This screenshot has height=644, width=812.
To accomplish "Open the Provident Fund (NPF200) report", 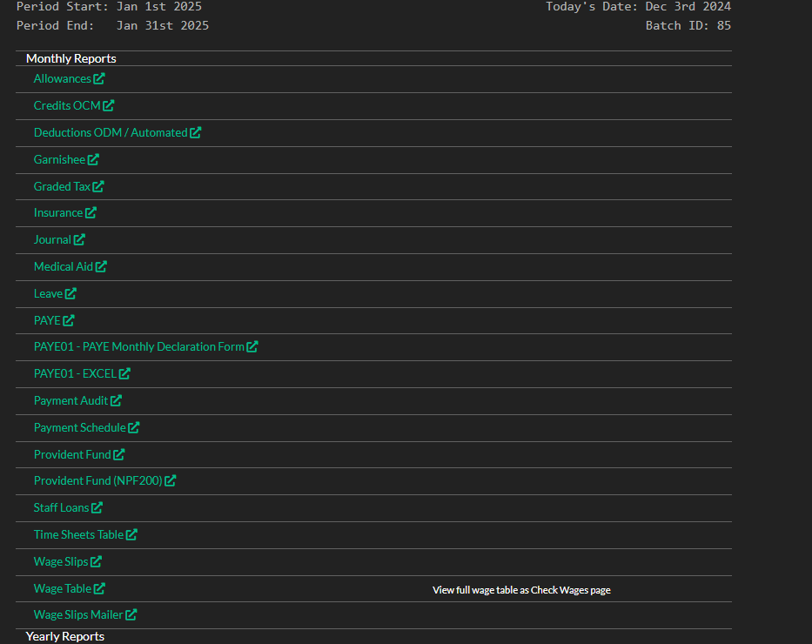I will point(97,481).
